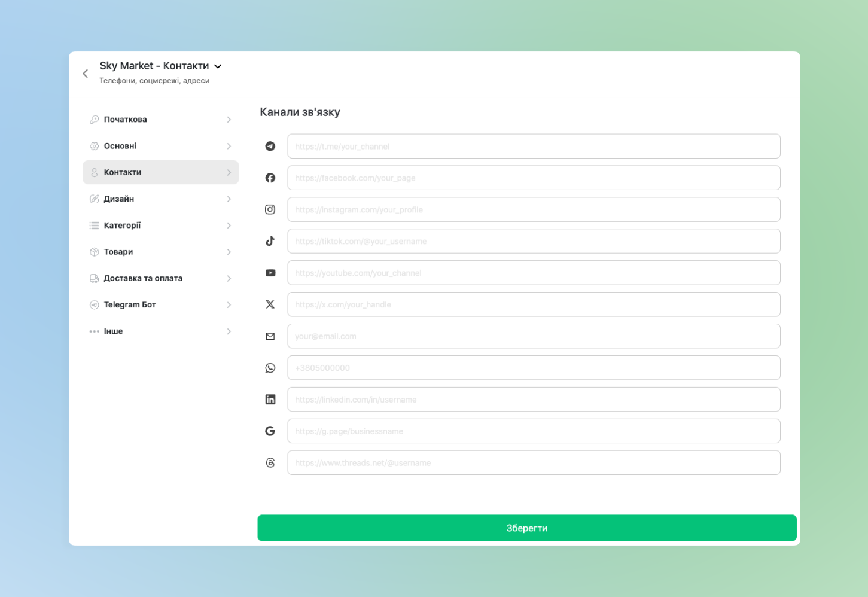Click the Facebook icon in contact channels
Viewport: 868px width, 597px height.
coord(270,178)
